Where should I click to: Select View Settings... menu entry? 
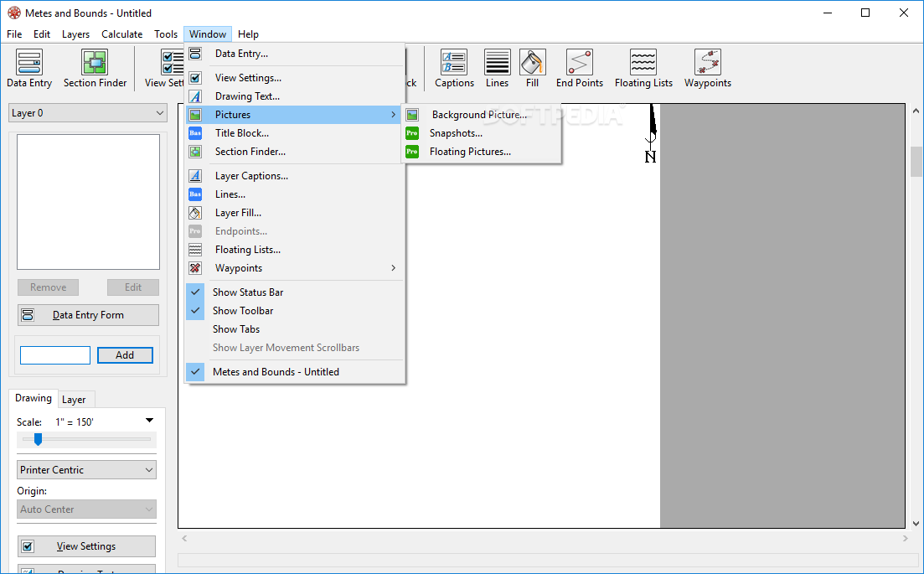(295, 78)
